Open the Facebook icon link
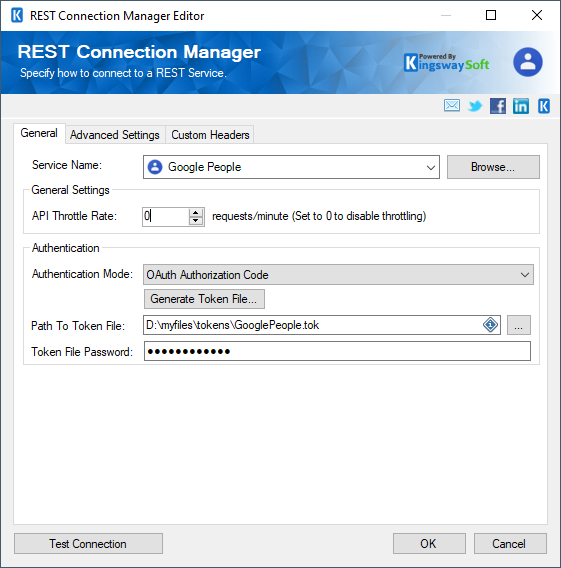 (498, 106)
